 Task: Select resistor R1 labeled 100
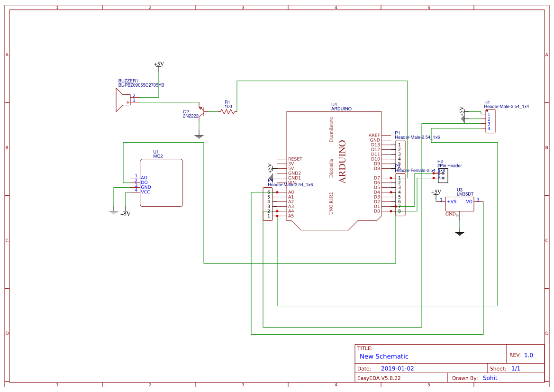[227, 112]
